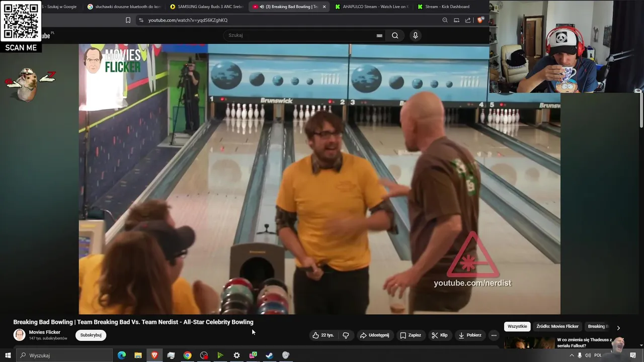Open Google Chrome from taskbar
The image size is (644, 362).
pos(187,355)
